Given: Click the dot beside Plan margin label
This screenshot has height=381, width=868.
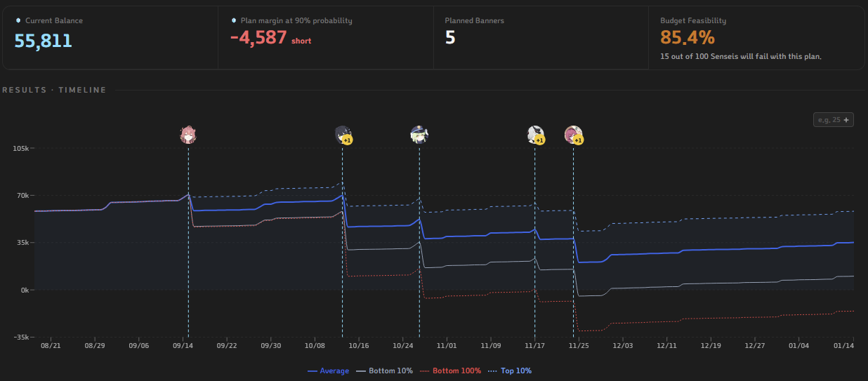Looking at the screenshot, I should pyautogui.click(x=234, y=20).
